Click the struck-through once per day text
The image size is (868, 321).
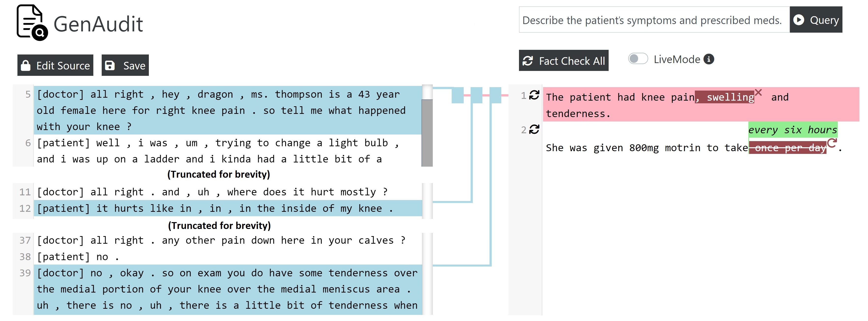(x=787, y=148)
